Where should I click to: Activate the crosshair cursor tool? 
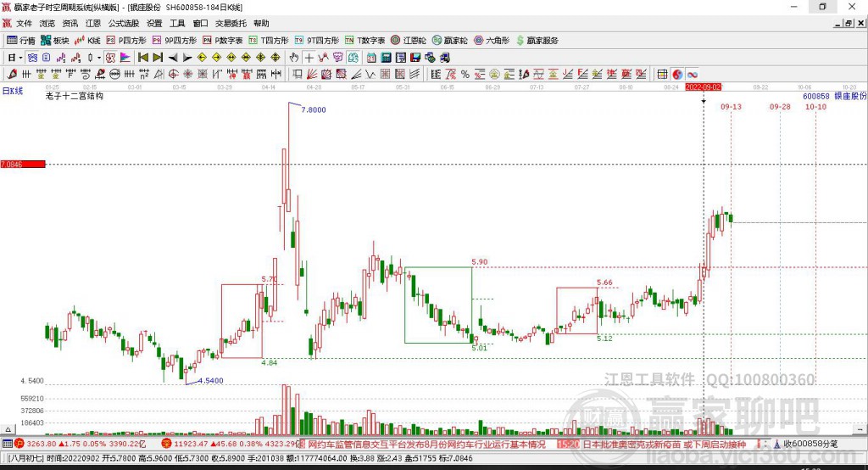[309, 58]
